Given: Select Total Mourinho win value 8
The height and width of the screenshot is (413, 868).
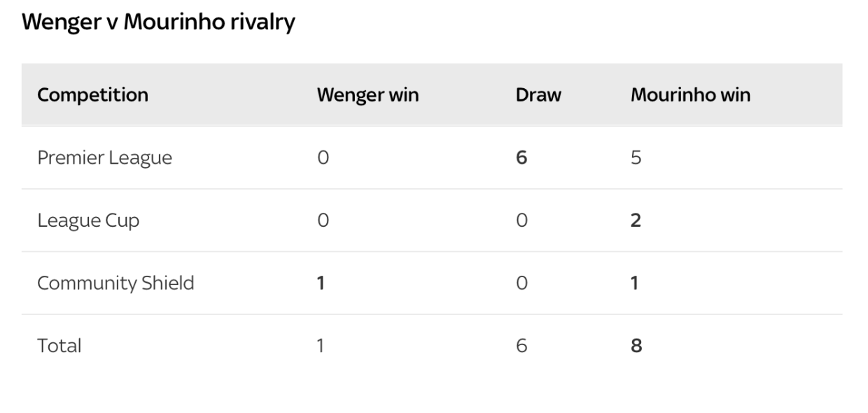Looking at the screenshot, I should coord(636,346).
